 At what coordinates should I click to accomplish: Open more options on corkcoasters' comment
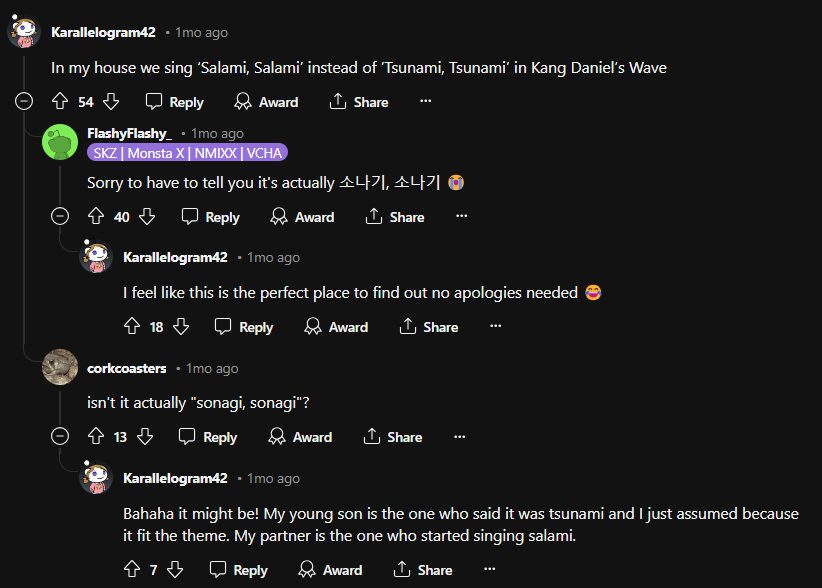459,436
